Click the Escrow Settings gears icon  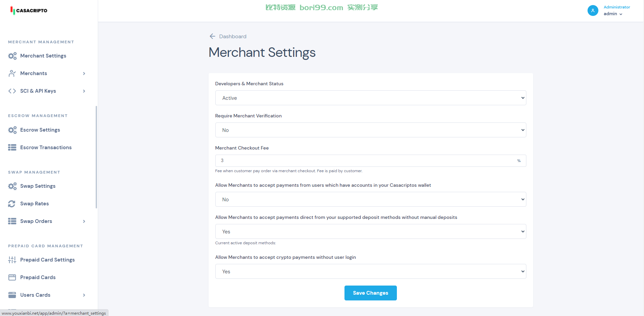point(13,130)
